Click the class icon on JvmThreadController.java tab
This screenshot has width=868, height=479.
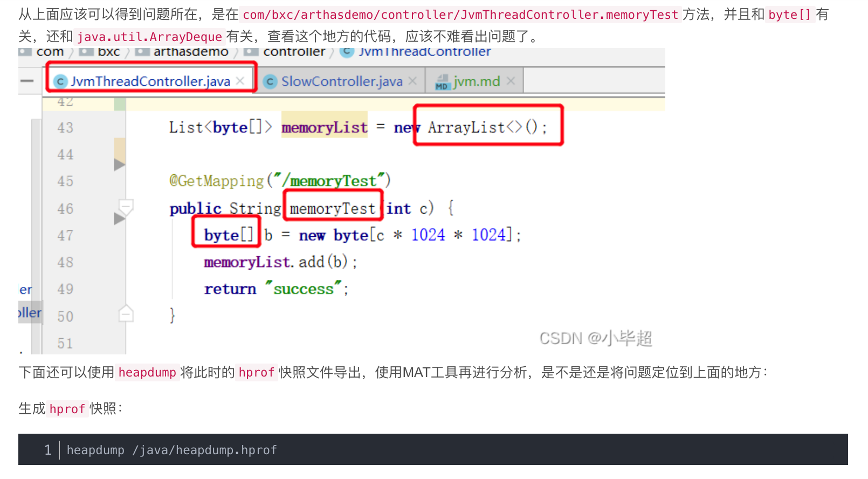point(60,81)
